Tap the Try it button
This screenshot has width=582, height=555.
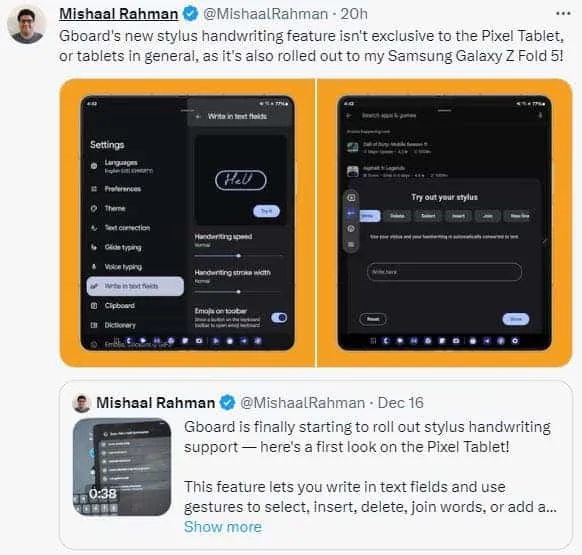click(x=266, y=211)
